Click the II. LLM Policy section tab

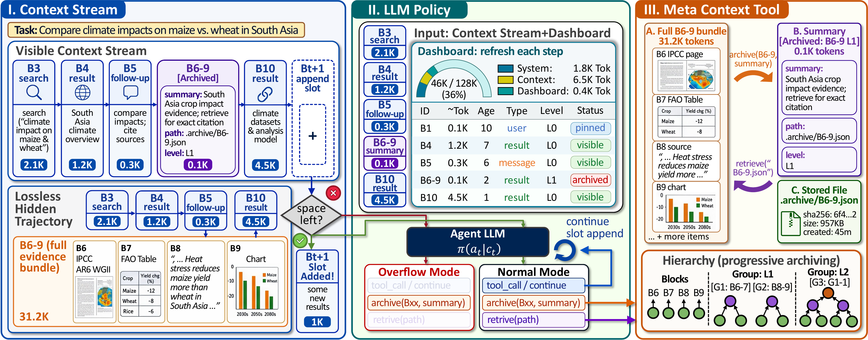(409, 9)
